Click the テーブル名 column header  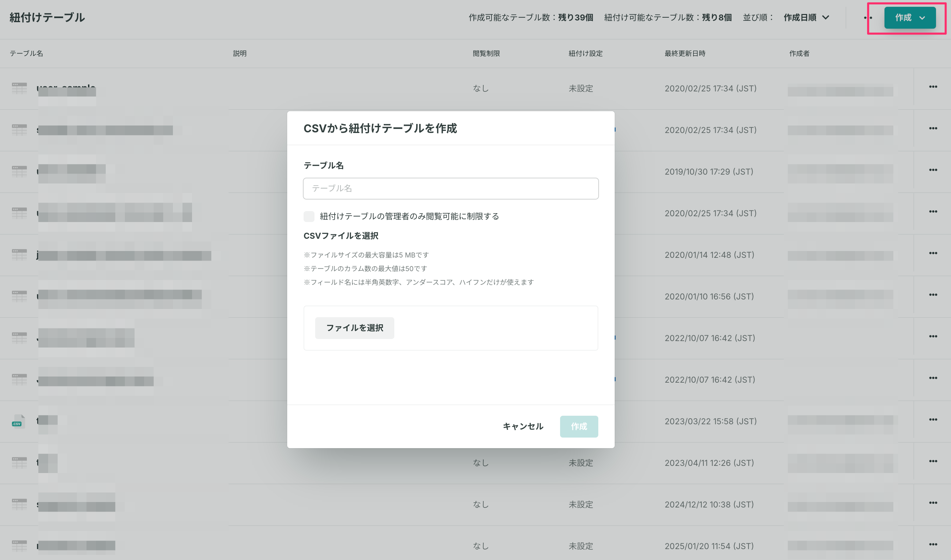[x=26, y=54]
